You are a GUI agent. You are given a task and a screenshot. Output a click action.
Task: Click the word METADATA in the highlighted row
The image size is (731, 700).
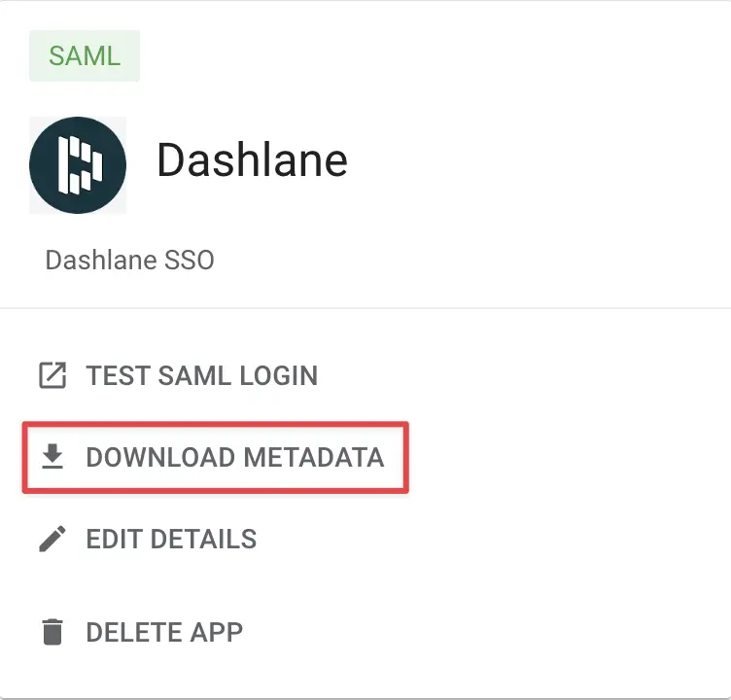(314, 457)
